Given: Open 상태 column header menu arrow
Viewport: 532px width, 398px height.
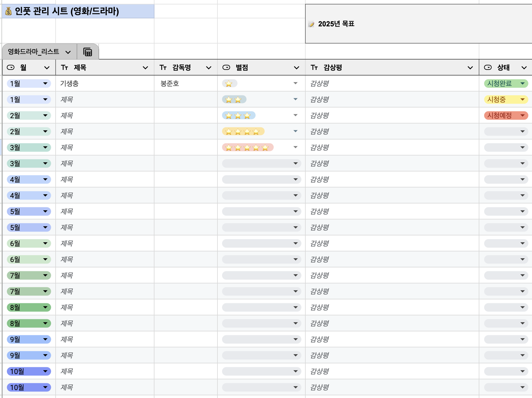Looking at the screenshot, I should 524,68.
